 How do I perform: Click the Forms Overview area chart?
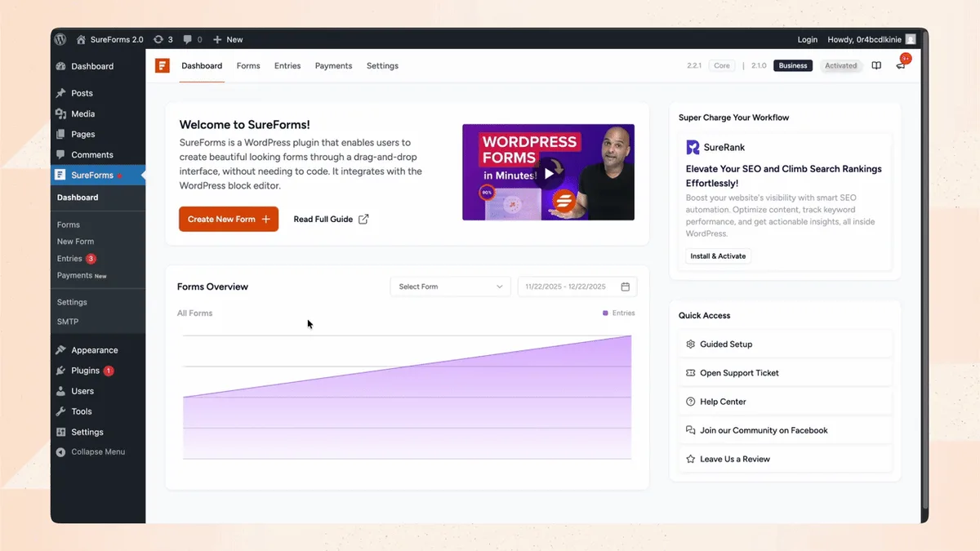pos(407,397)
